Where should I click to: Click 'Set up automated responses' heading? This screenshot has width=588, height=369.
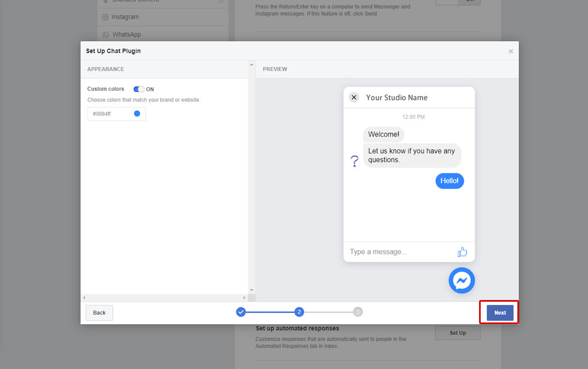pos(297,328)
